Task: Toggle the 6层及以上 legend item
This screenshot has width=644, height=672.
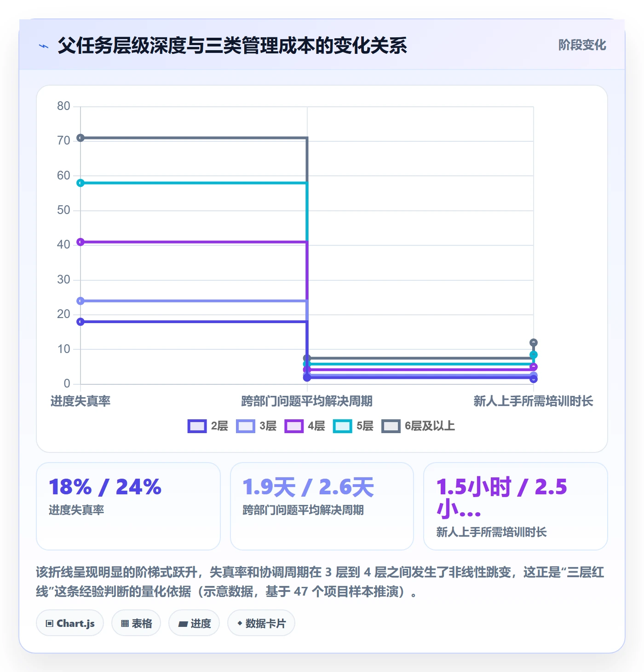Action: pos(418,426)
